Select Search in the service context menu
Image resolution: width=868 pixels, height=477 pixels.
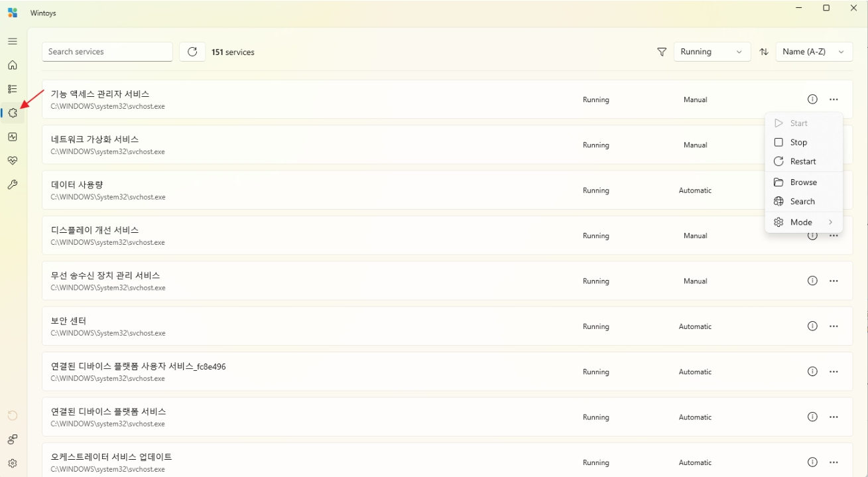click(x=802, y=202)
